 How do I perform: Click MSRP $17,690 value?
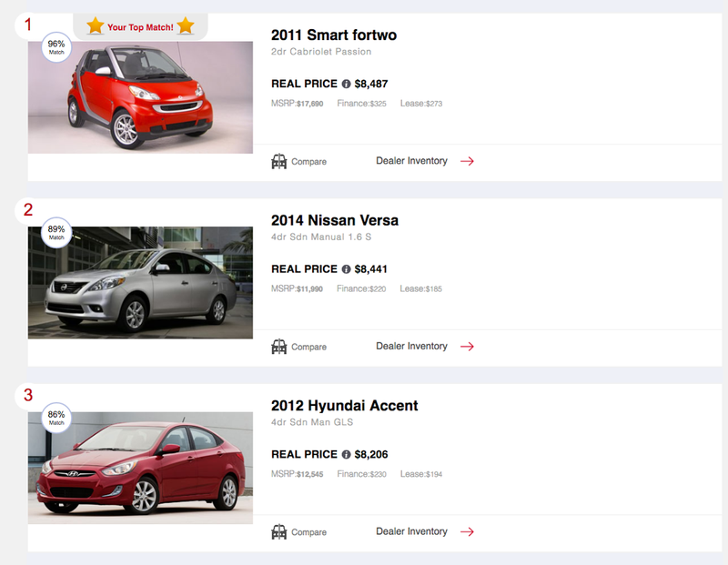click(309, 104)
